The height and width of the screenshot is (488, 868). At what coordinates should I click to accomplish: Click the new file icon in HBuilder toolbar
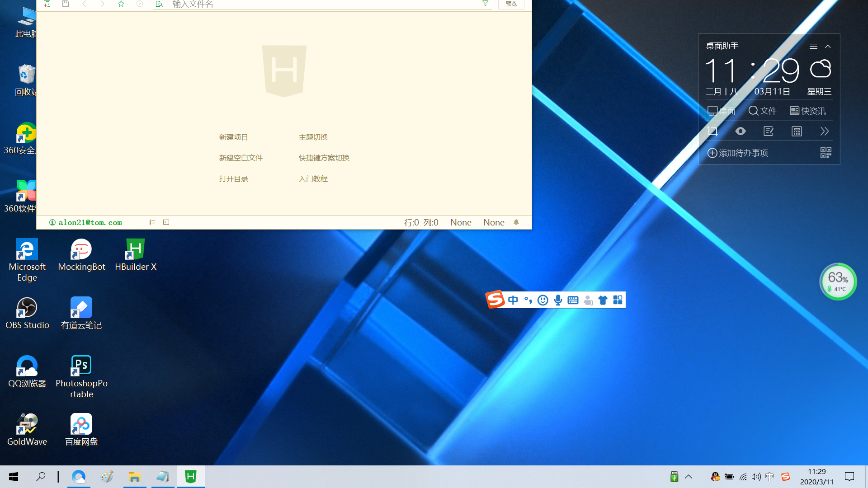(47, 4)
